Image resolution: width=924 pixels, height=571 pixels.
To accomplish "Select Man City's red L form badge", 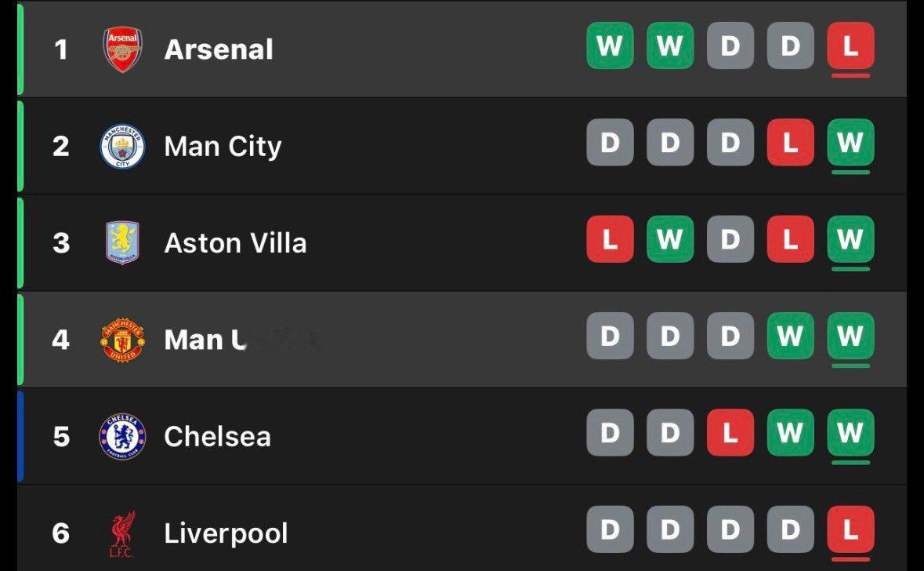I will point(790,143).
